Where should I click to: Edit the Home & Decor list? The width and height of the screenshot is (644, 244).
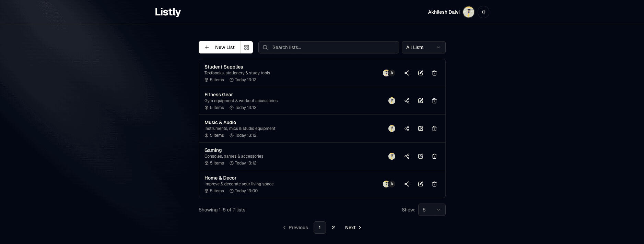click(x=420, y=184)
